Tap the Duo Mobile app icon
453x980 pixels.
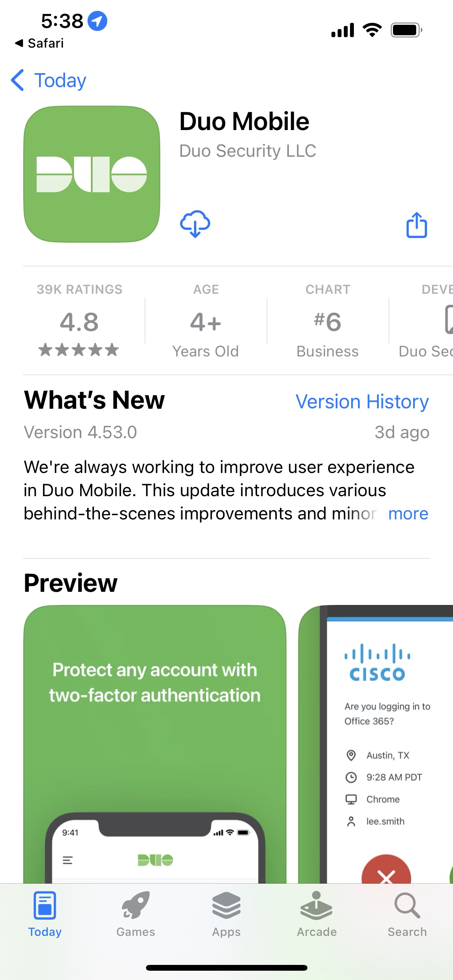tap(92, 174)
